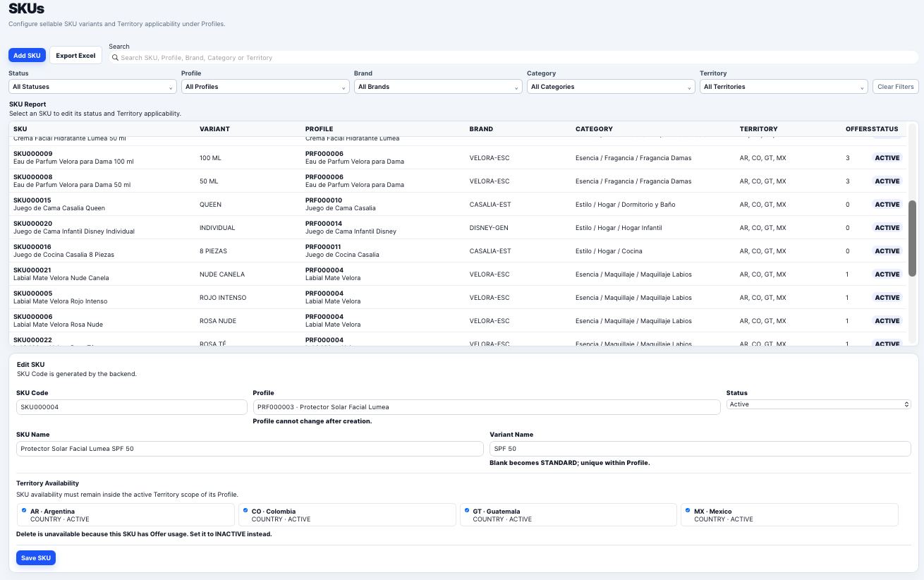
Task: Toggle the MX · Mexico checkbox
Action: coord(688,509)
